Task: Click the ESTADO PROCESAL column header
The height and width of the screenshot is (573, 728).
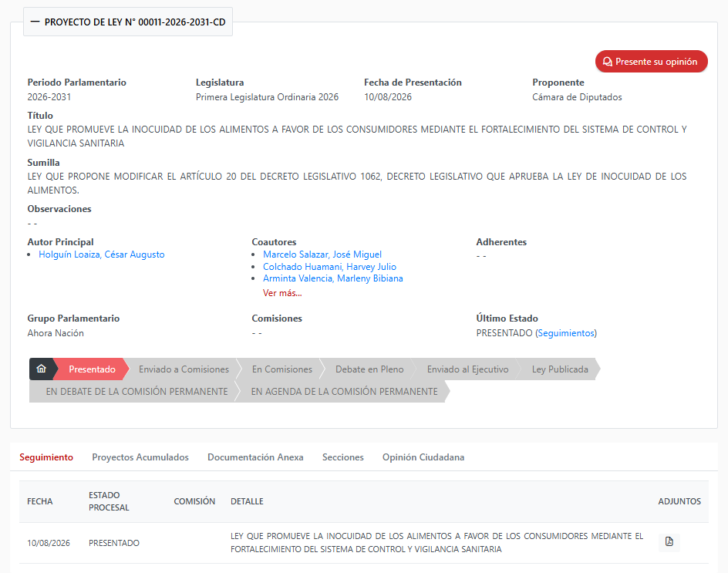Action: [x=109, y=501]
